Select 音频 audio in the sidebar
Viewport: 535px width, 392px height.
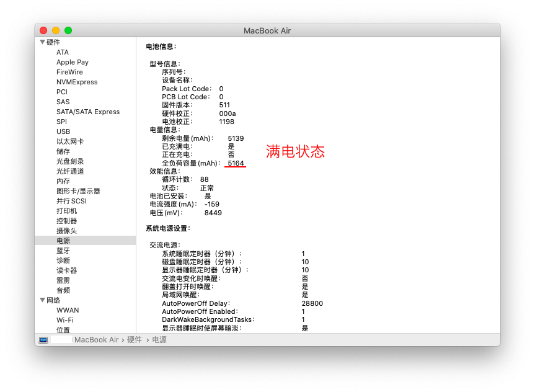[x=63, y=290]
